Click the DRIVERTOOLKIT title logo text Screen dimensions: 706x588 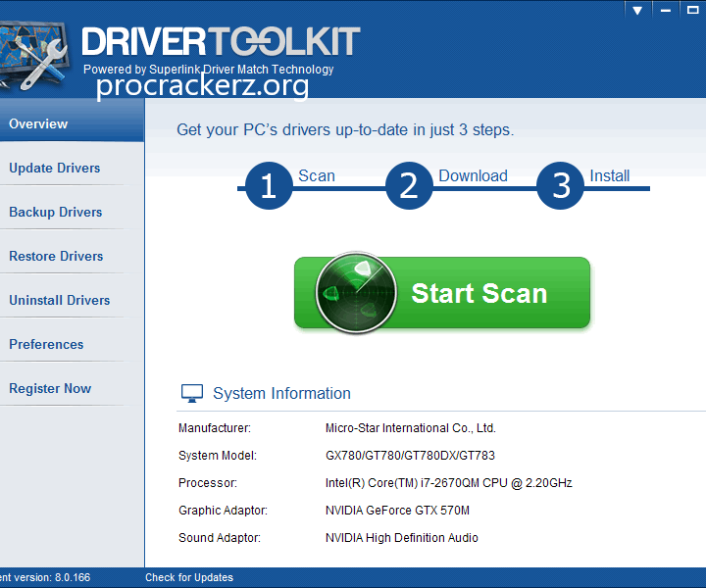click(221, 41)
